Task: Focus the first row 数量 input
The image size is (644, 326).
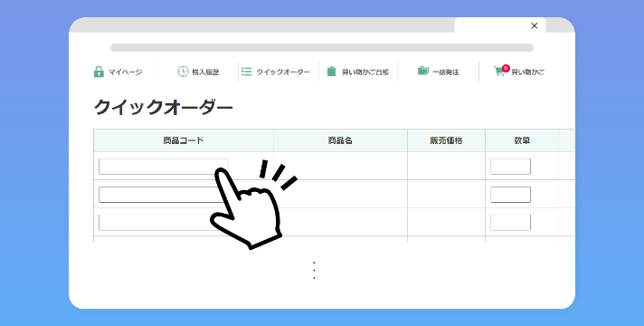Action: click(x=510, y=167)
